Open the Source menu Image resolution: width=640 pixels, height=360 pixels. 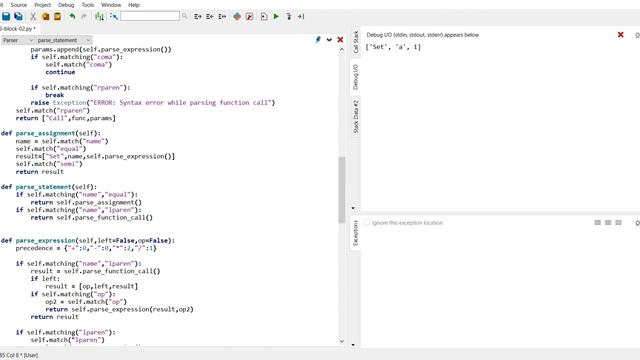(19, 5)
